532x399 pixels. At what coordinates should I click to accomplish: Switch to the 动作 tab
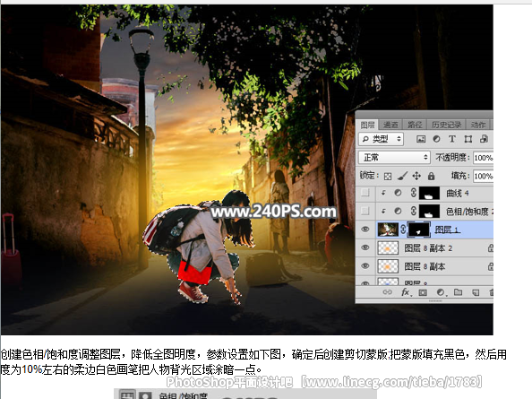(x=478, y=125)
